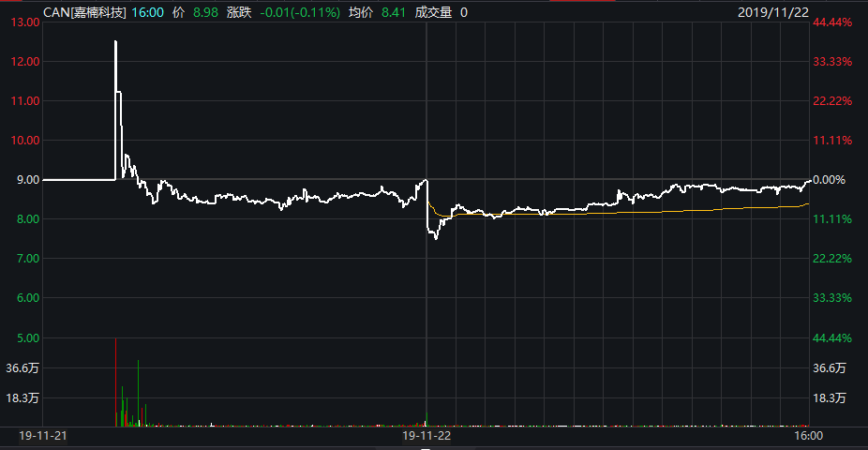Click the 19-11-22 date on time axis
Image resolution: width=868 pixels, height=450 pixels.
pyautogui.click(x=427, y=436)
